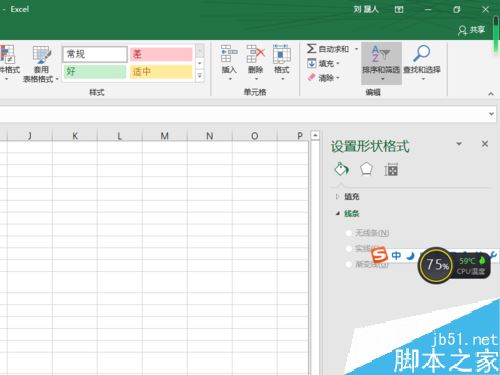
Task: Click the CPU temperature 59°C widget
Action: tap(472, 265)
